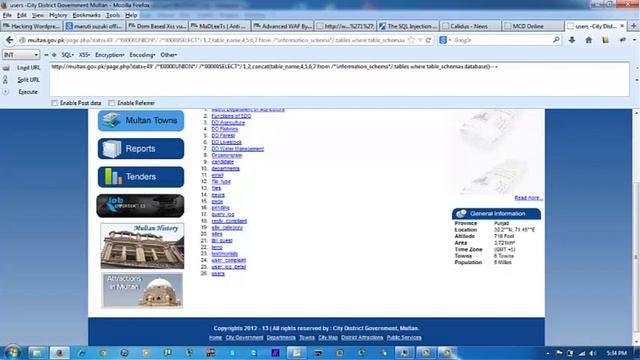Viewport: 640px width, 360px height.
Task: Click the Load URL icon
Action: [6, 68]
